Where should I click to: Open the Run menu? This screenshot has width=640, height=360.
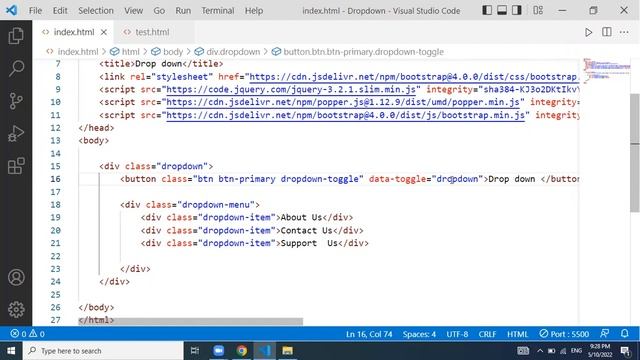183,11
